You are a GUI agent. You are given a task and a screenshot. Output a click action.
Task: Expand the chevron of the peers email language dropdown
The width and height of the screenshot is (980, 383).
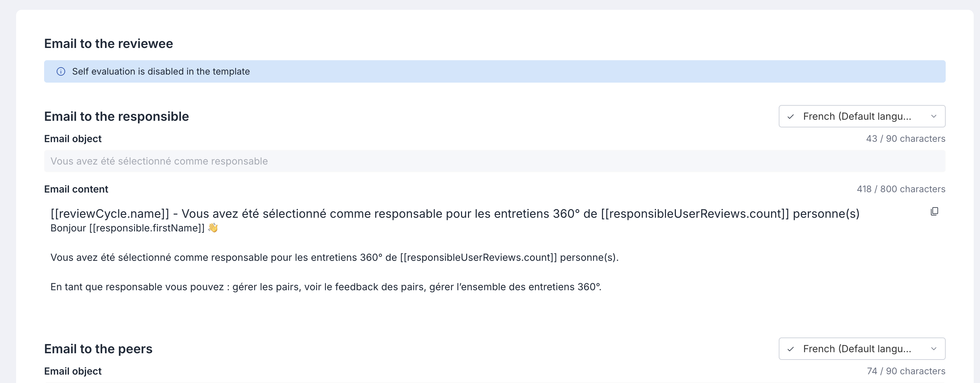(x=933, y=349)
